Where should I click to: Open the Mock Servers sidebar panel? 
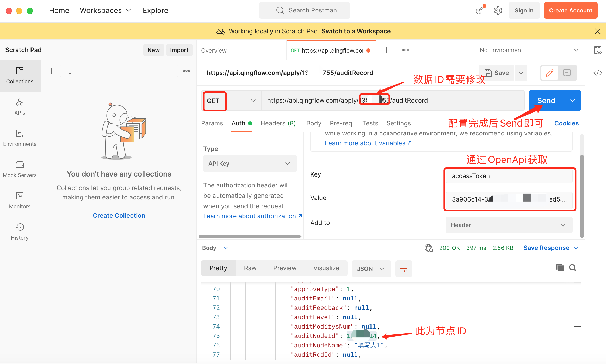pyautogui.click(x=20, y=170)
